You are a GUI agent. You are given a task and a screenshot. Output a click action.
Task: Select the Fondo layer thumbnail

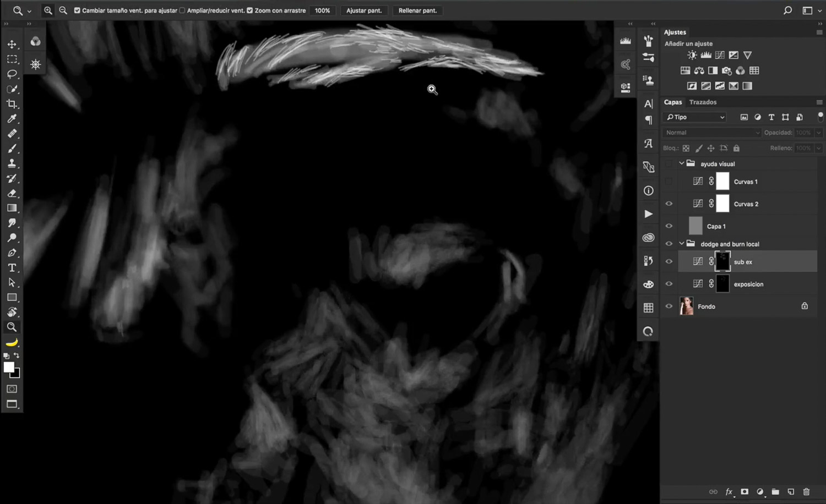[x=687, y=306]
